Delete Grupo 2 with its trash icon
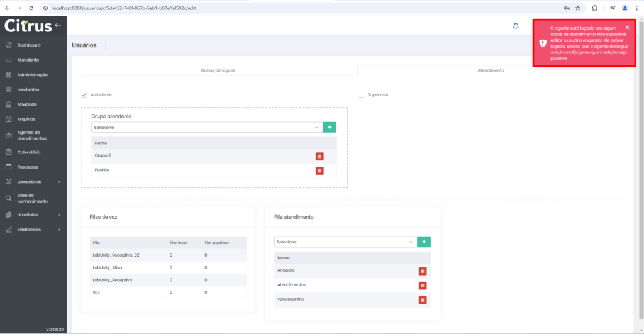This screenshot has height=334, width=644. pyautogui.click(x=319, y=155)
